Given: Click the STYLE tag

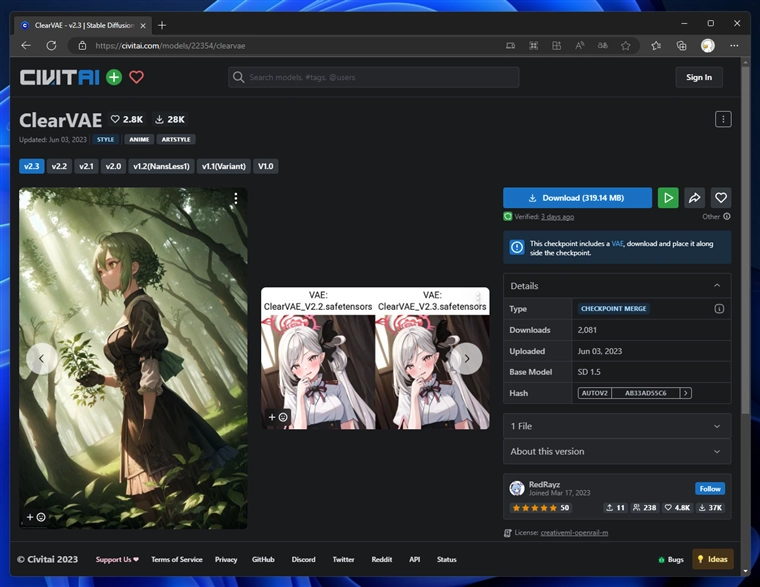Looking at the screenshot, I should click(x=105, y=140).
